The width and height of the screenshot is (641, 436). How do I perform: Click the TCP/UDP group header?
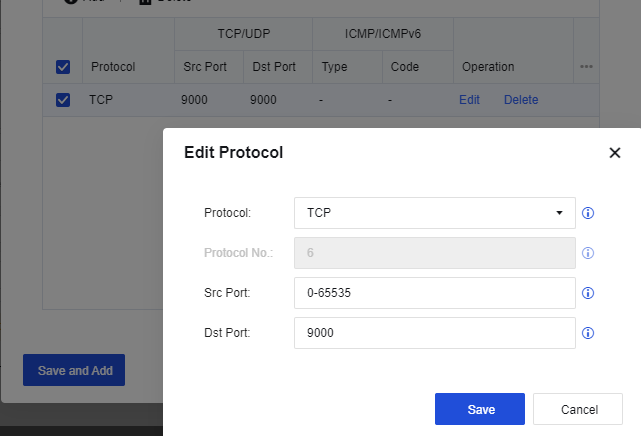[x=244, y=34]
